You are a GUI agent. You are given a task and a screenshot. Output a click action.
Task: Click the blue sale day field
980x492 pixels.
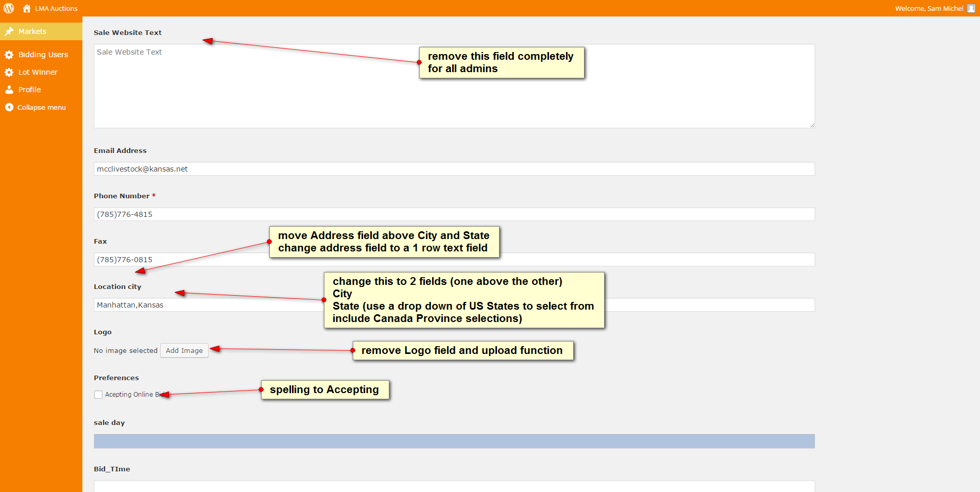point(454,441)
